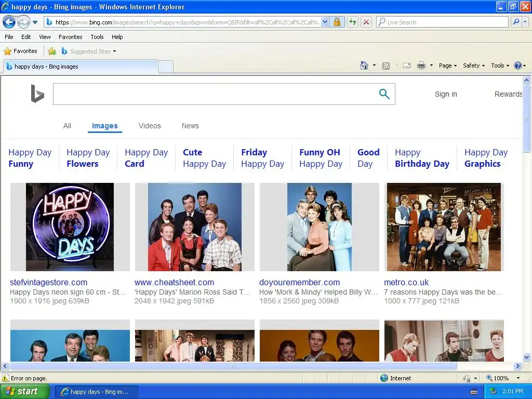
Task: Click the New Tab blank button
Action: coord(166,66)
